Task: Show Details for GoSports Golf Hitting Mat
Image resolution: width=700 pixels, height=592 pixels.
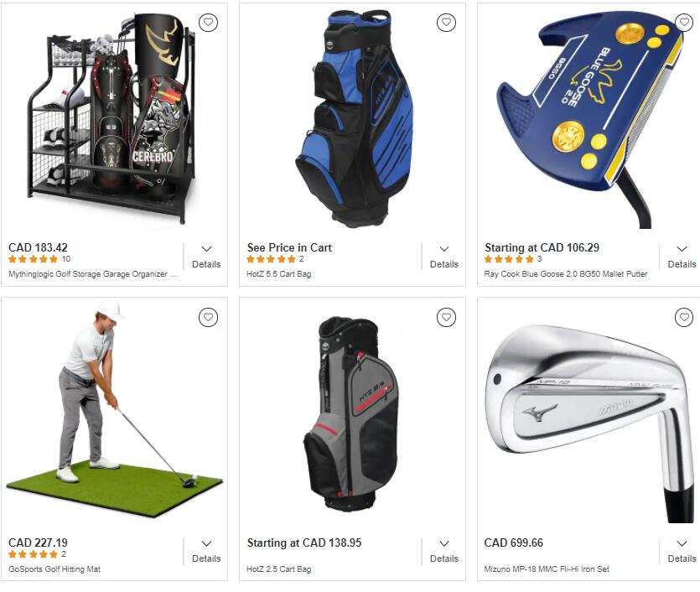Action: point(206,552)
